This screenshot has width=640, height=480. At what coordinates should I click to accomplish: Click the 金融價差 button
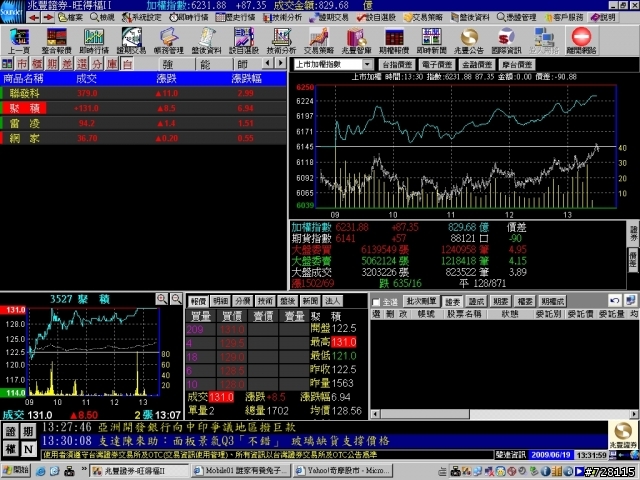click(x=477, y=64)
